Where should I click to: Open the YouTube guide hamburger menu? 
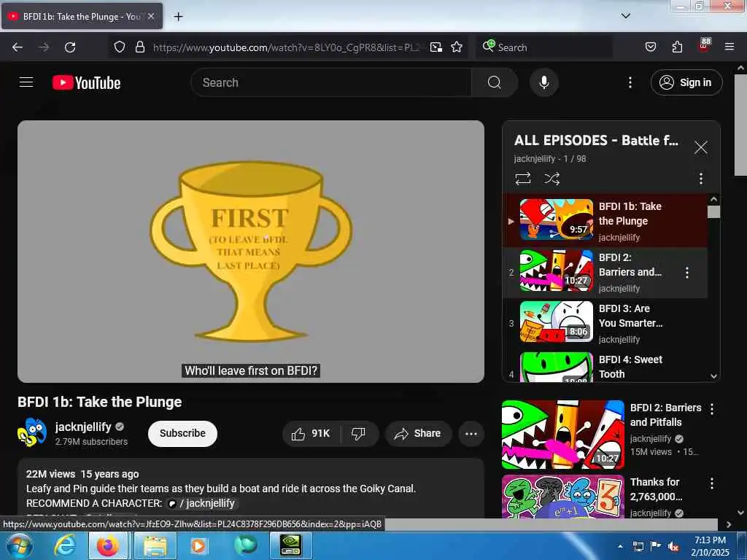[26, 82]
